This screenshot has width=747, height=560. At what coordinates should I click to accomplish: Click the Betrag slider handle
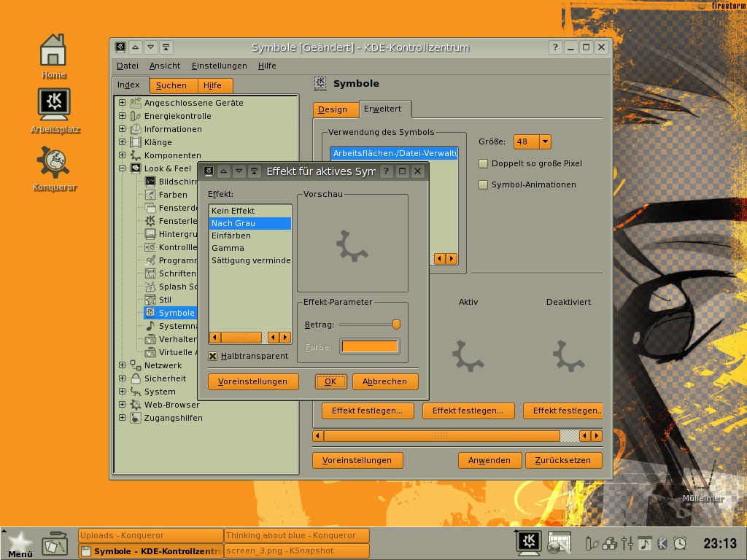click(x=396, y=324)
